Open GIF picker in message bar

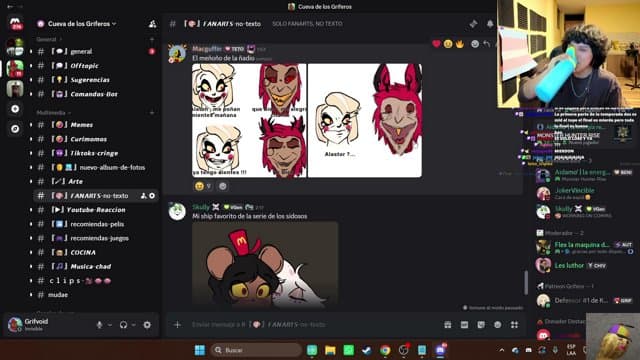pyautogui.click(x=464, y=325)
